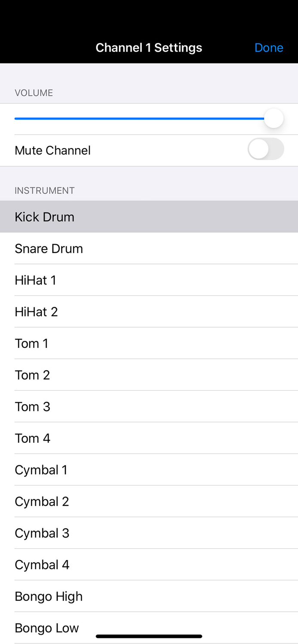This screenshot has height=644, width=298.
Task: Enable the Mute Channel switch
Action: point(265,149)
